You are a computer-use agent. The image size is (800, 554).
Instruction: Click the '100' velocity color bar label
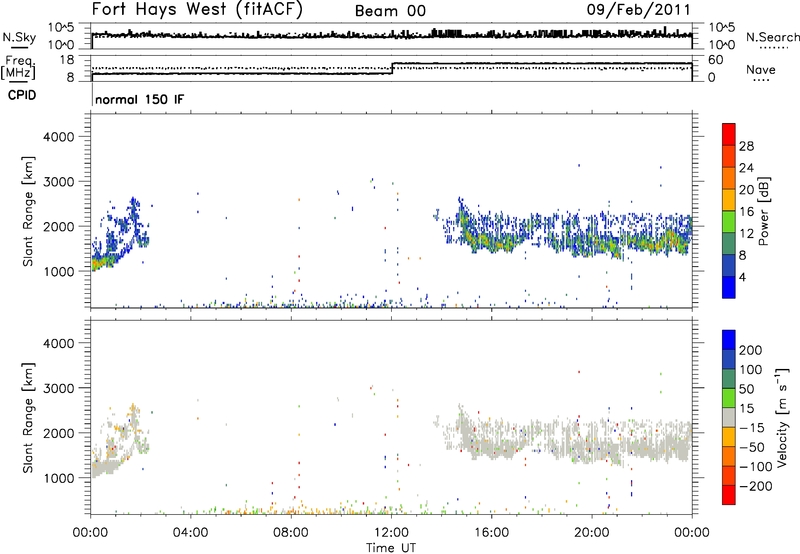751,370
